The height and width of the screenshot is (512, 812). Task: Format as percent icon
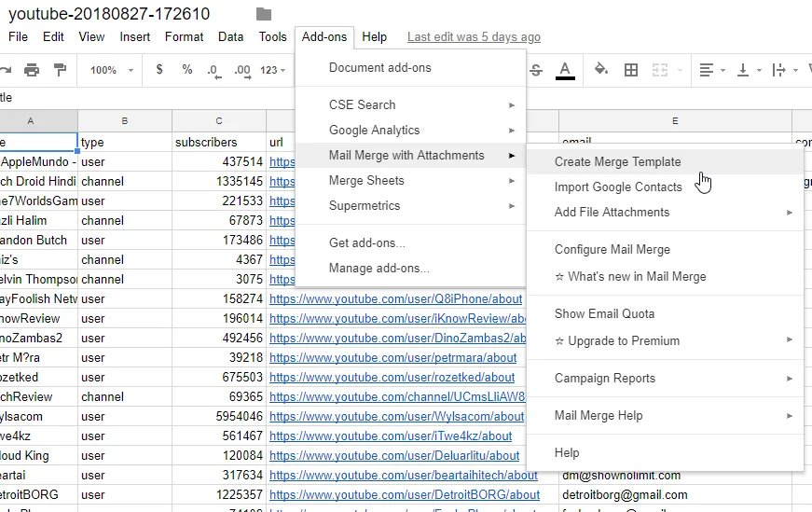pyautogui.click(x=187, y=69)
